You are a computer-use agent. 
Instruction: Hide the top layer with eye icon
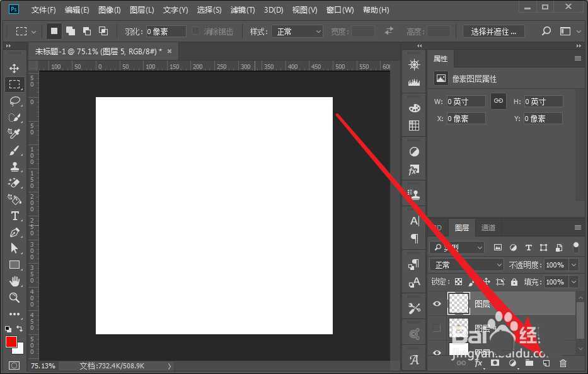[437, 304]
